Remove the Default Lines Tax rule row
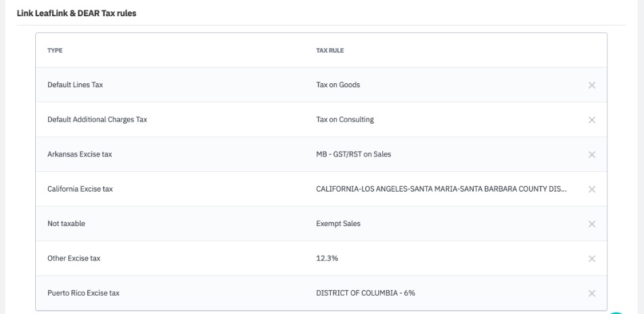Screen dimensions: 644x314 point(592,85)
